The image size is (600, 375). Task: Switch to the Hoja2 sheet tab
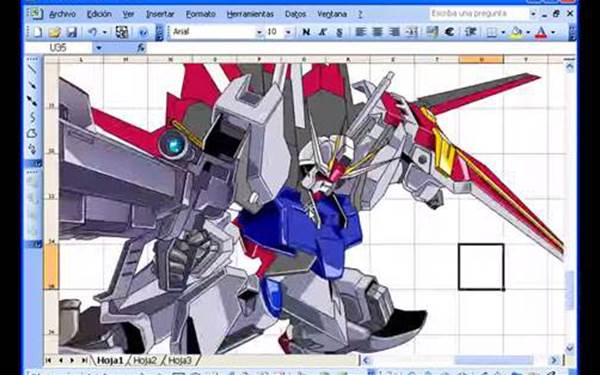pyautogui.click(x=145, y=360)
